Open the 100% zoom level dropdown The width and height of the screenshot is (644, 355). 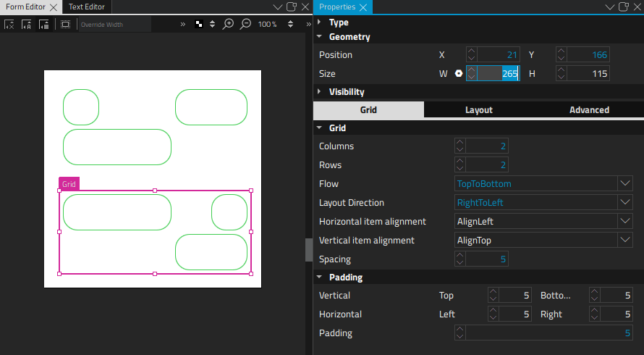coord(290,24)
